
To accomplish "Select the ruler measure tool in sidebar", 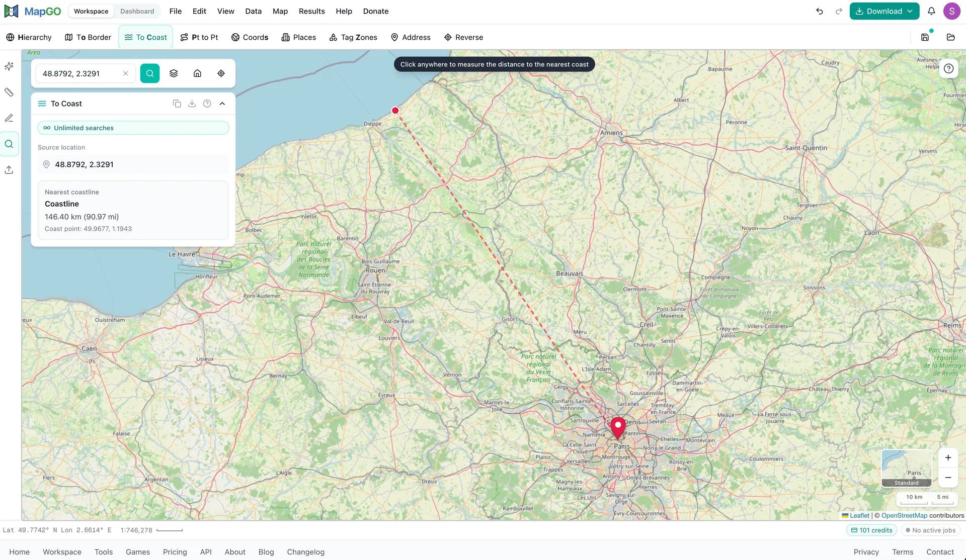I will click(x=9, y=92).
